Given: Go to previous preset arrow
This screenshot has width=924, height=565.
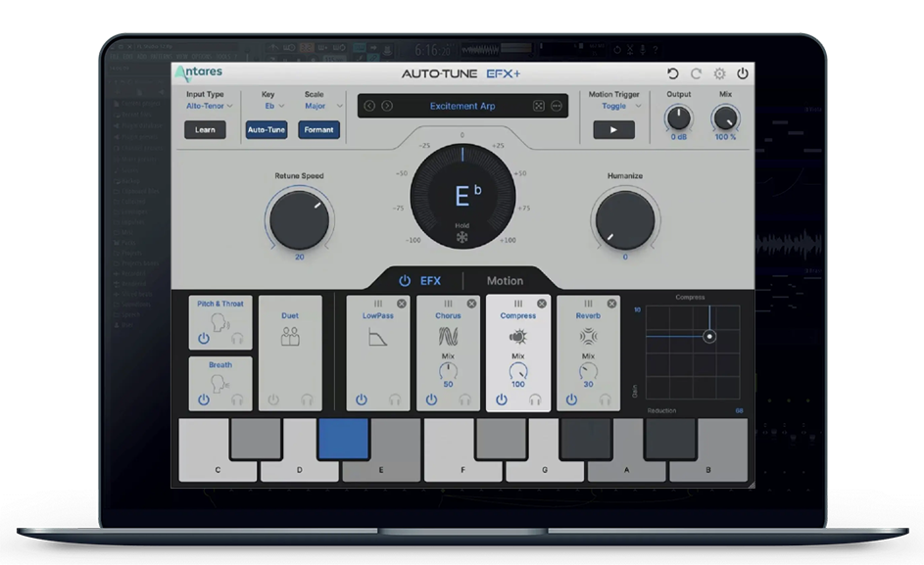Looking at the screenshot, I should pos(371,106).
